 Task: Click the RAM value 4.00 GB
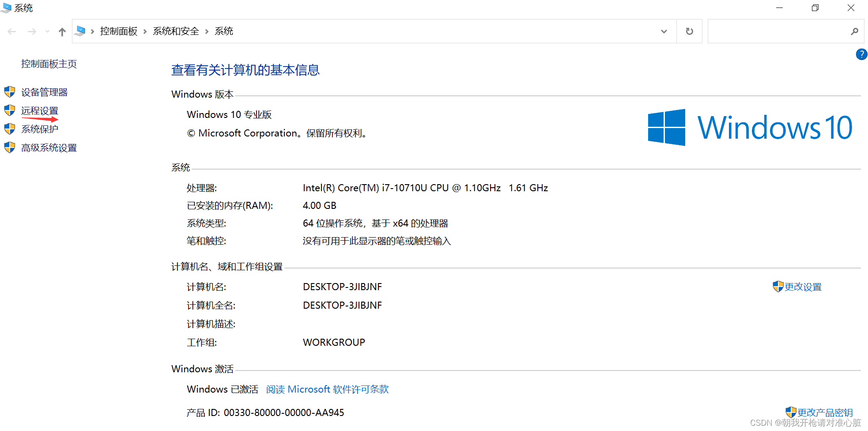tap(320, 206)
